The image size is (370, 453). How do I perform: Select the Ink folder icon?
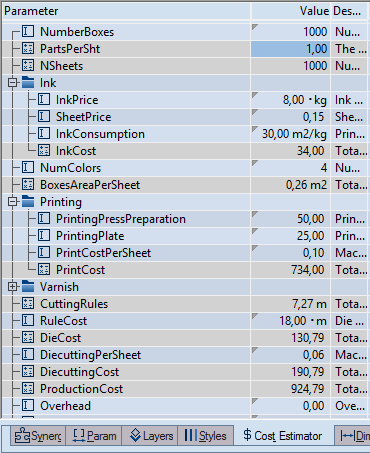pyautogui.click(x=28, y=82)
